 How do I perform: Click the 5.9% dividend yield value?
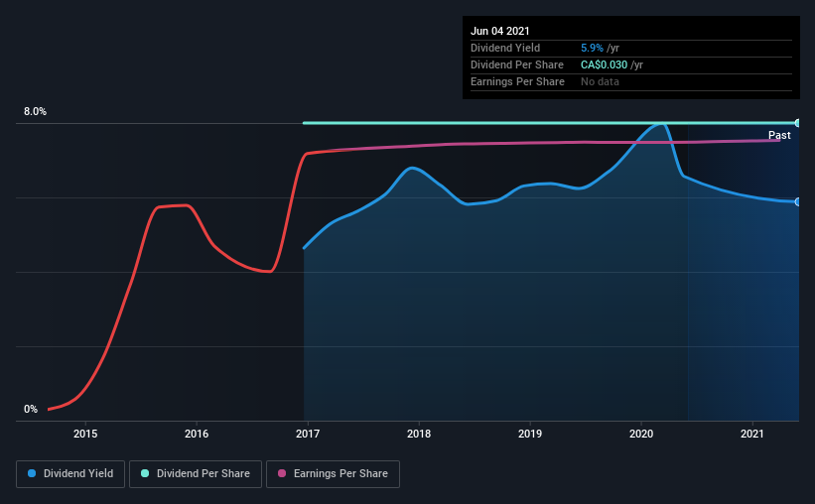[x=592, y=48]
